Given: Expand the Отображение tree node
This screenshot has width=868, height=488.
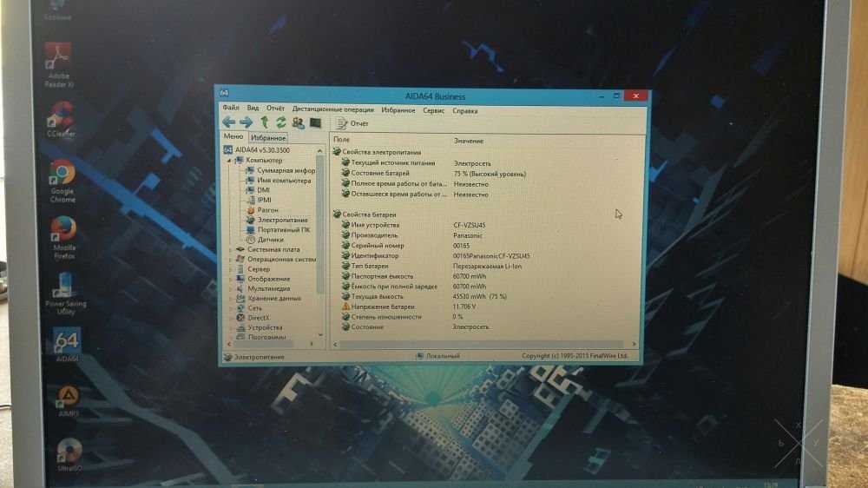Looking at the screenshot, I should 230,280.
